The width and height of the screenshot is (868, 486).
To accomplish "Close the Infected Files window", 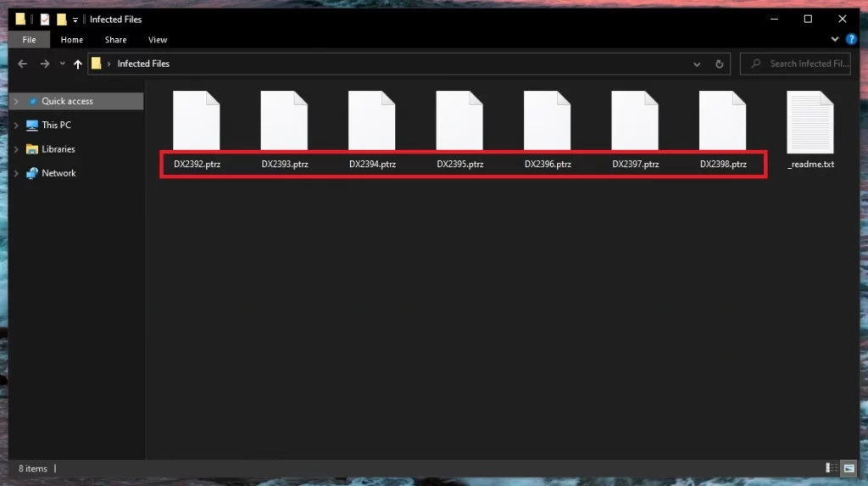I will [843, 19].
